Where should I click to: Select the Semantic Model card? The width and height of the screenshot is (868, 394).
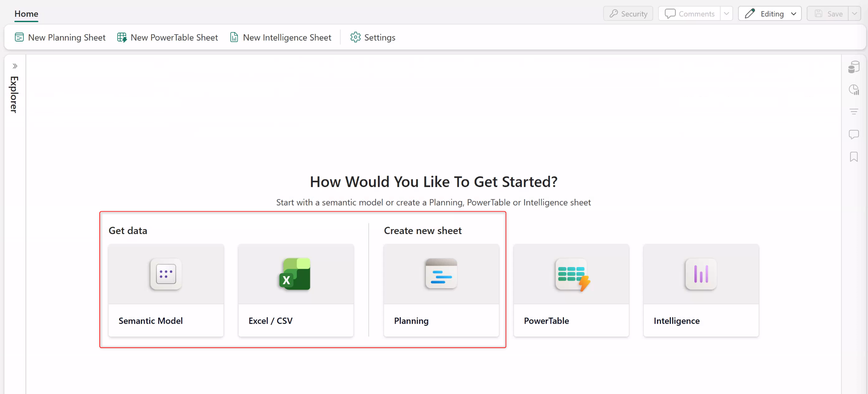tap(166, 291)
